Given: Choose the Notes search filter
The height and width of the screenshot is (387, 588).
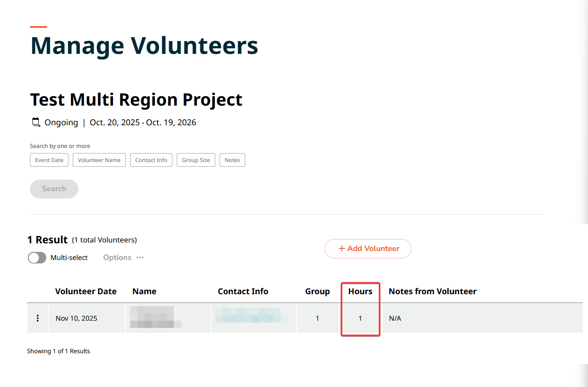Looking at the screenshot, I should point(232,160).
